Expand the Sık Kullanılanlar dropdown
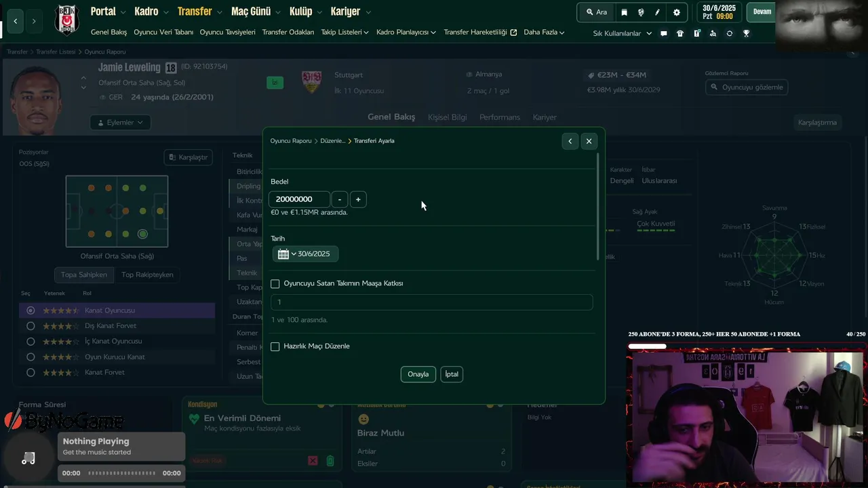This screenshot has width=868, height=488. click(623, 33)
